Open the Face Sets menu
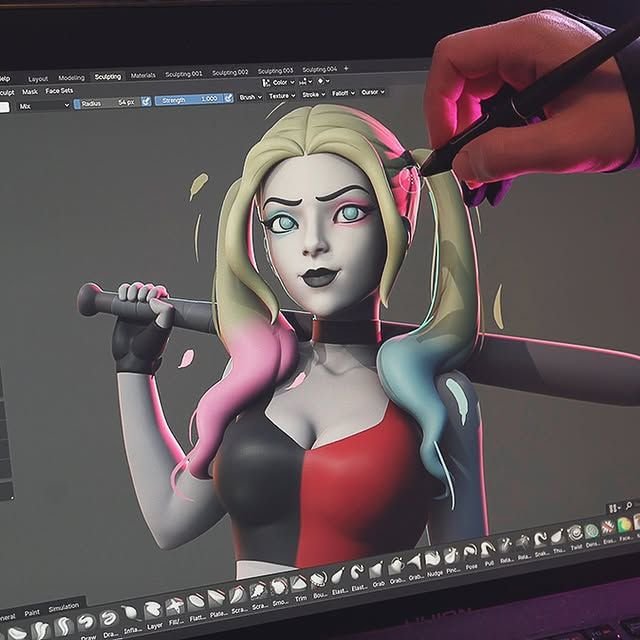The image size is (640, 640). (x=59, y=91)
